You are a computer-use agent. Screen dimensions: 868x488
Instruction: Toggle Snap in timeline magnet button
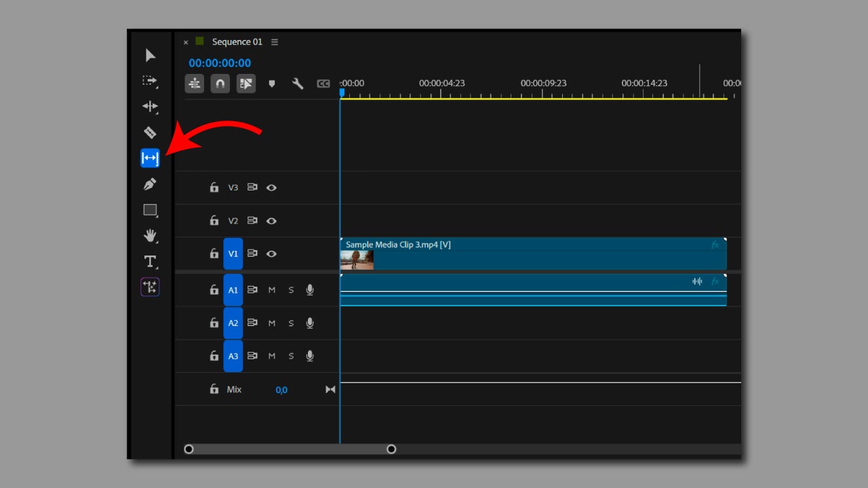point(220,83)
